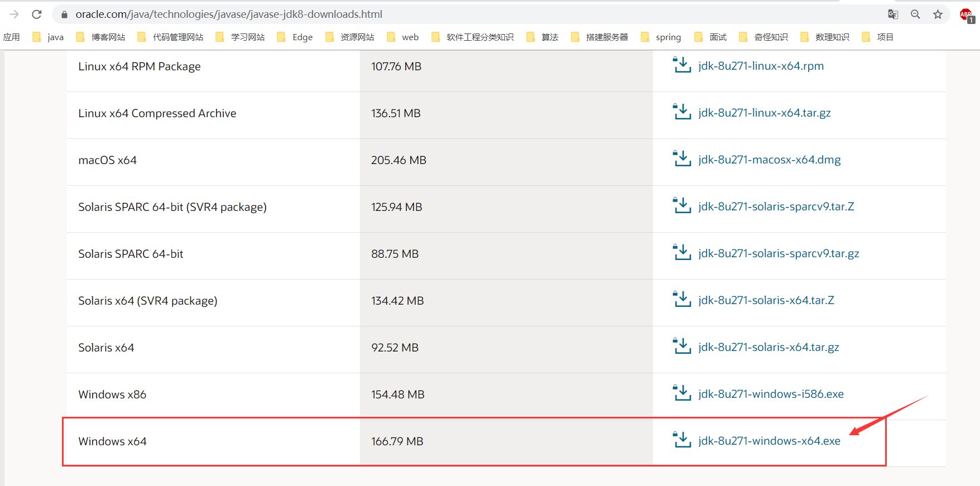Open the 数理知识 bookmarks folder

[825, 37]
